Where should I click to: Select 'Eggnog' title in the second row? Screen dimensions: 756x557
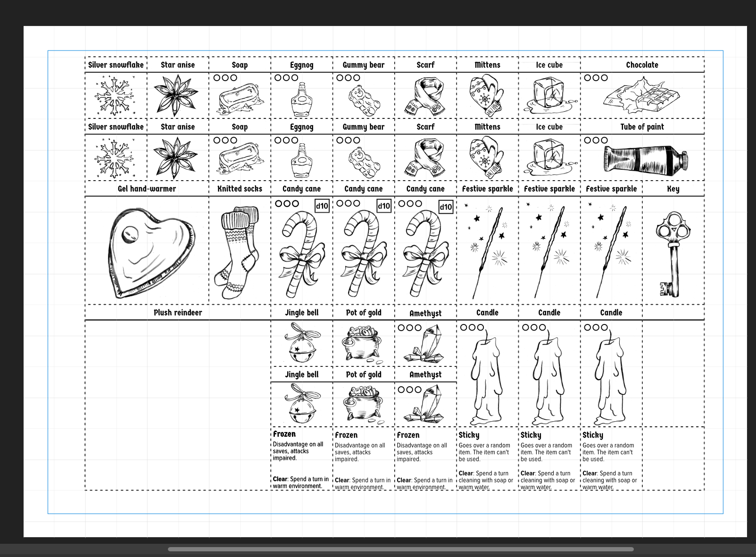click(x=301, y=127)
